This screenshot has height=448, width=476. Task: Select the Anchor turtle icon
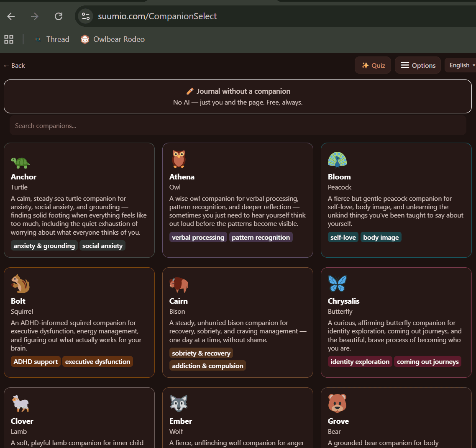pyautogui.click(x=20, y=162)
